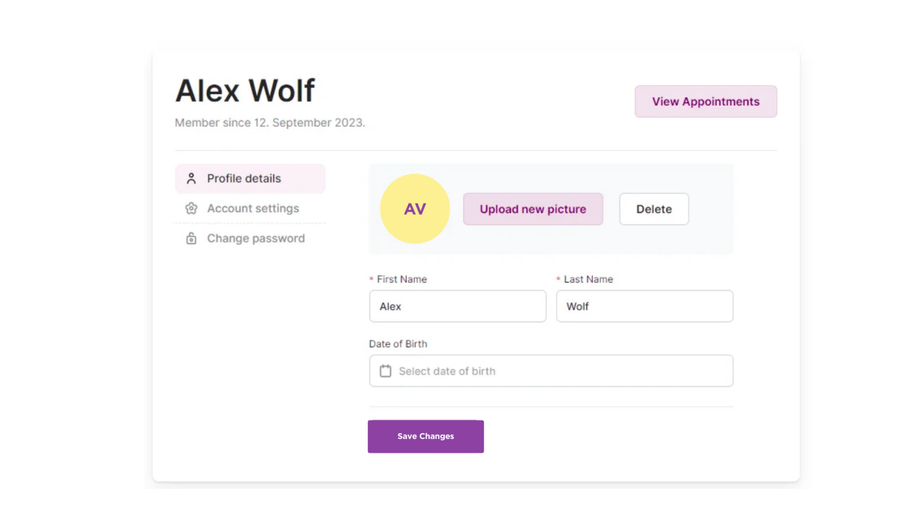Image resolution: width=920 pixels, height=517 pixels.
Task: Click the calendar icon in Date of Birth
Action: click(x=385, y=371)
